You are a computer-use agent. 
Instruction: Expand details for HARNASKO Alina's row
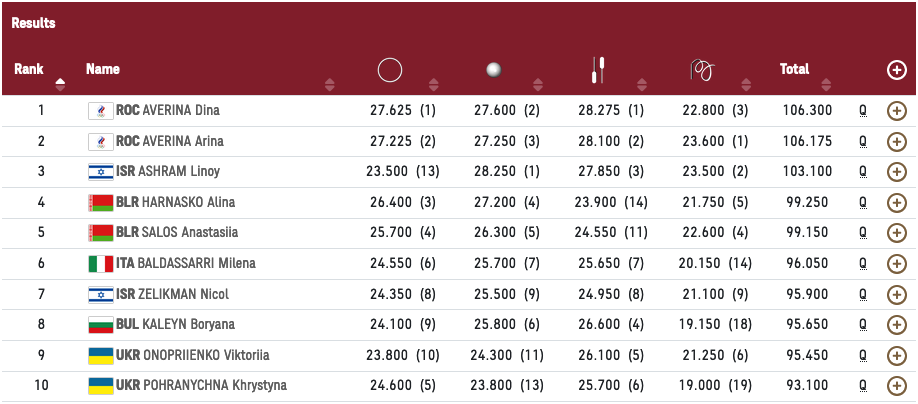pyautogui.click(x=896, y=203)
